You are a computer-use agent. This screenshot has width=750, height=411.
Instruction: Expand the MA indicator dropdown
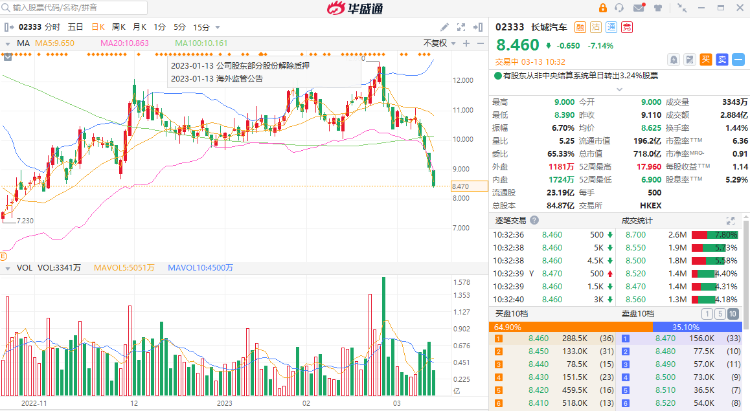(8, 44)
